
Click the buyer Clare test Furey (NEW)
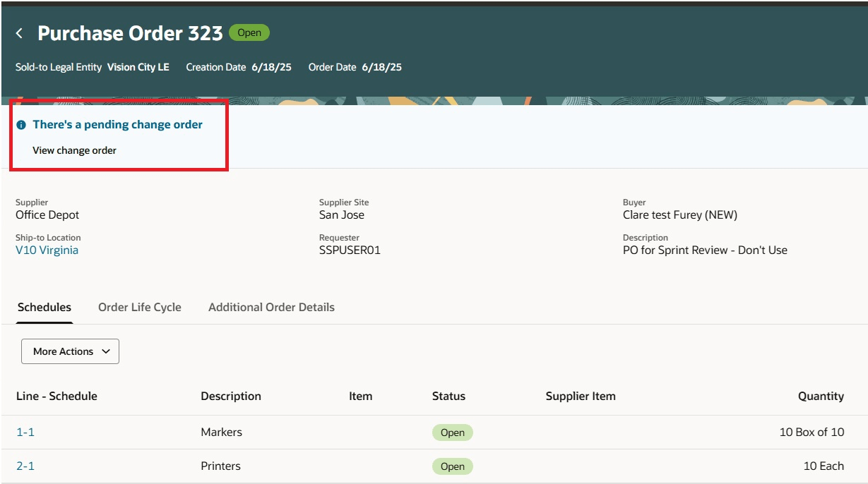click(680, 214)
